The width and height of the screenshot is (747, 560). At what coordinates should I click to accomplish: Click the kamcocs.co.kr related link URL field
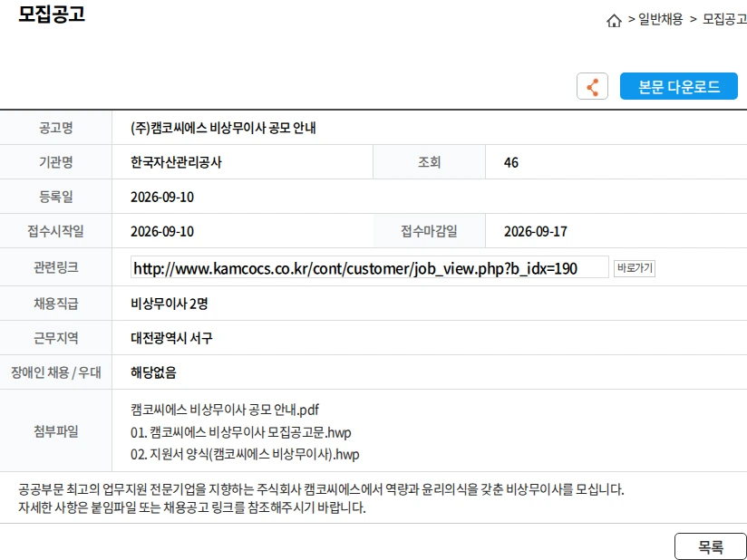click(370, 268)
